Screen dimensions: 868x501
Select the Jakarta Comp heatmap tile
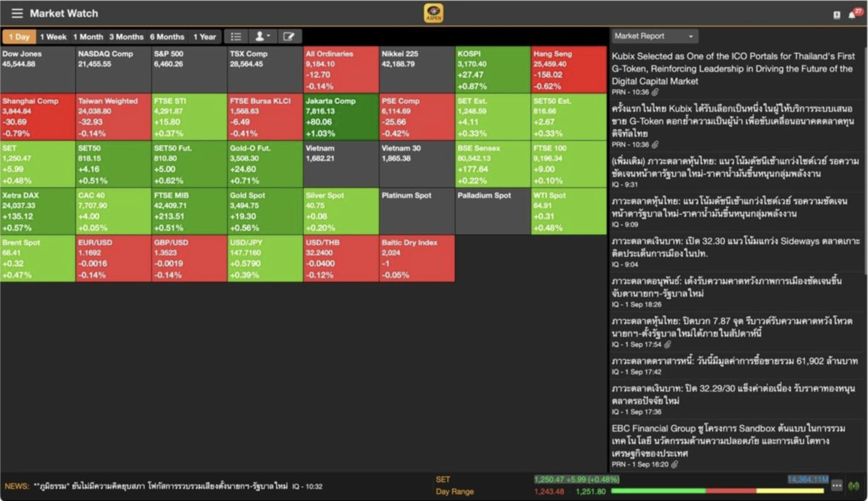coord(341,117)
